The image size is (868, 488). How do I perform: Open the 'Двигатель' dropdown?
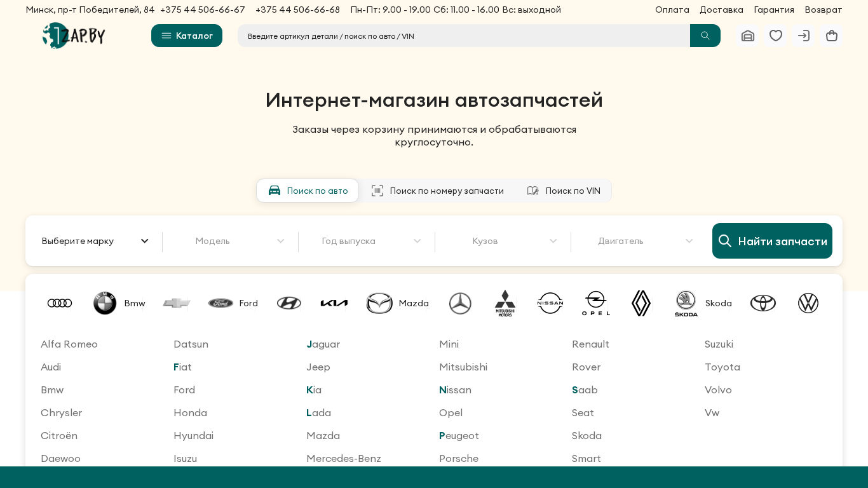click(639, 241)
